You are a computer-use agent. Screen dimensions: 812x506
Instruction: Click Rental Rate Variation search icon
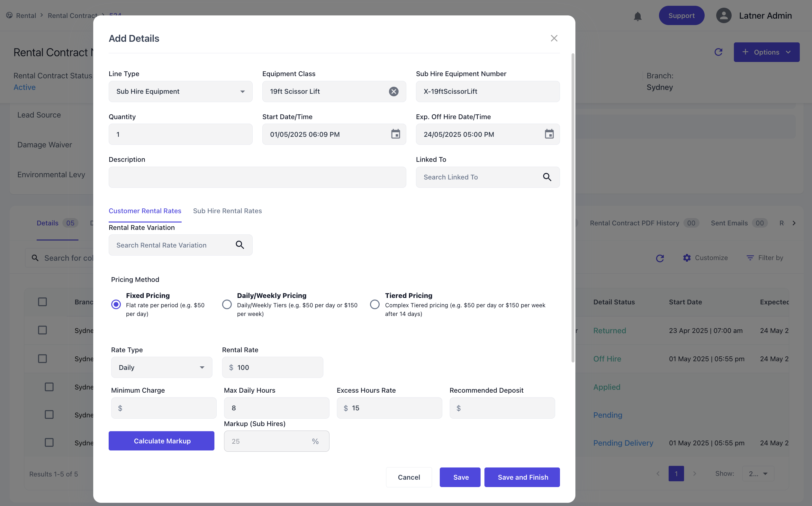(x=240, y=245)
